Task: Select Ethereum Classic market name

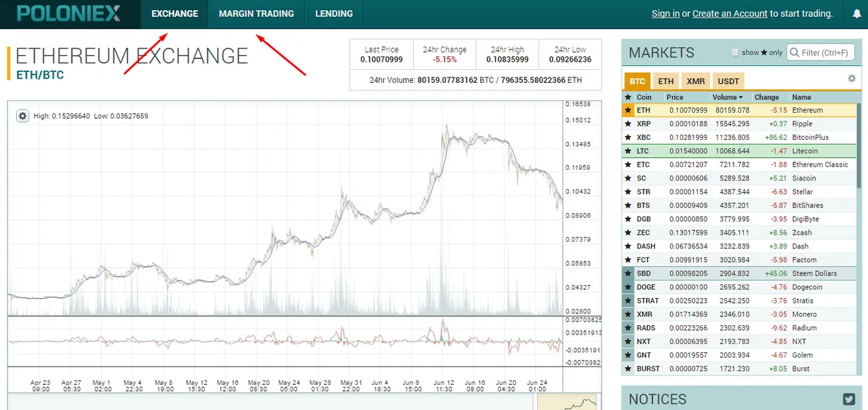Action: click(820, 164)
